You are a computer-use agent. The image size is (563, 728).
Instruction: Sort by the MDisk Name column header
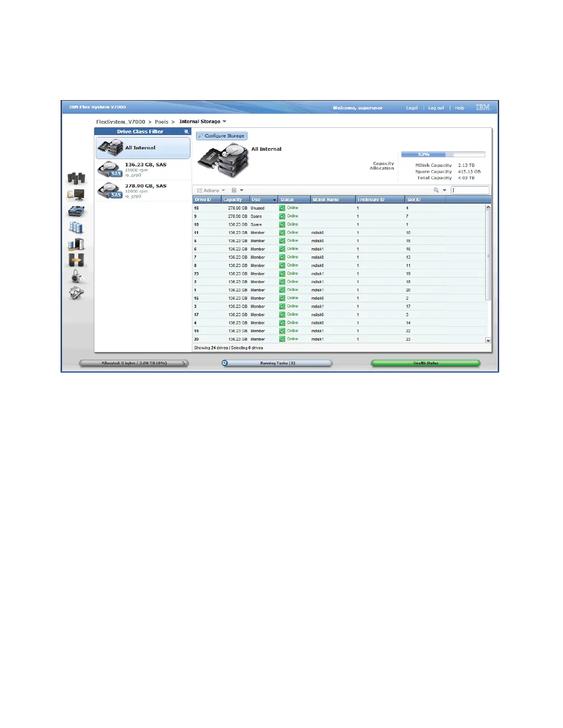pyautogui.click(x=333, y=200)
